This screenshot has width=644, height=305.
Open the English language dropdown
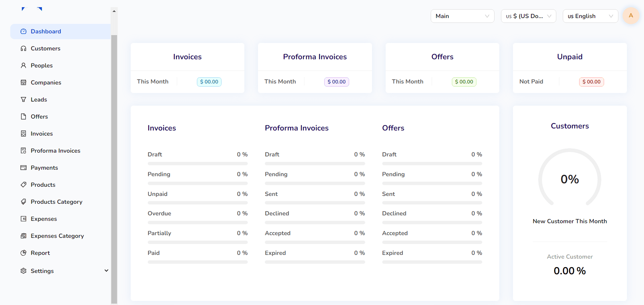[590, 16]
